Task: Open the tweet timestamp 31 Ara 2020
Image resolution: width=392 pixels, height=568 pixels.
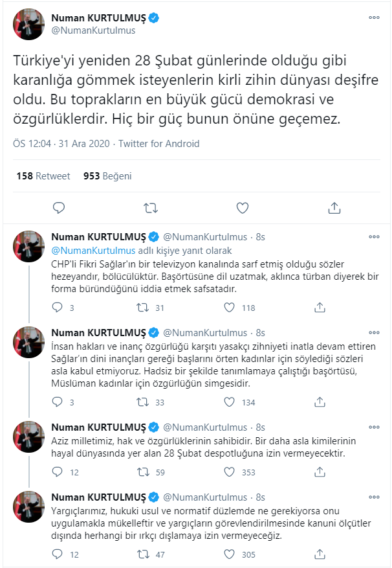Action: [76, 143]
